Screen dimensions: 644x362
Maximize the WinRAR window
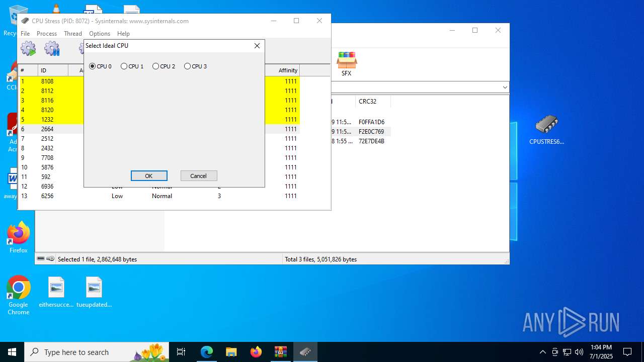(x=475, y=31)
